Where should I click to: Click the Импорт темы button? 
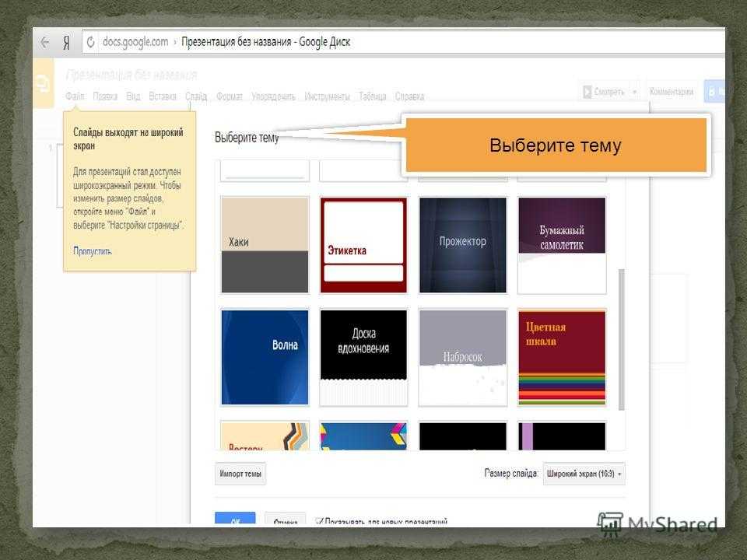pyautogui.click(x=240, y=474)
